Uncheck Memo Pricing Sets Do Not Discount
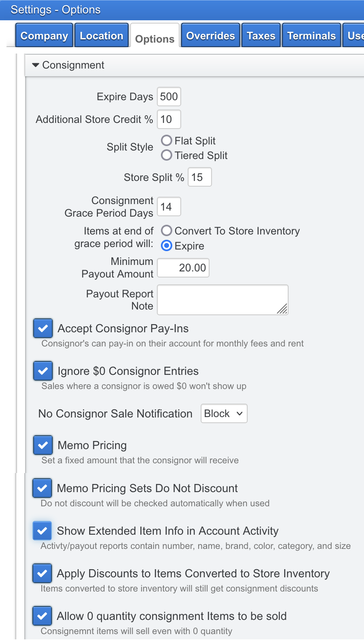364x641 pixels. pyautogui.click(x=42, y=488)
